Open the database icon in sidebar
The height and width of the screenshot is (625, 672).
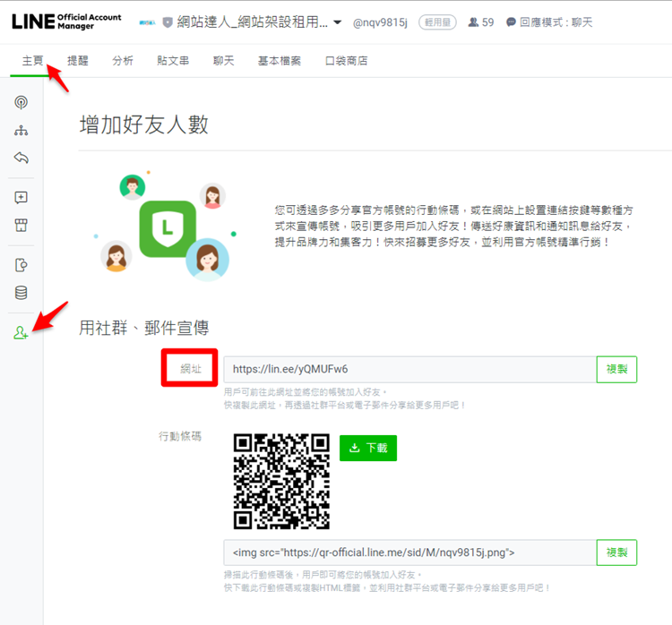[x=21, y=293]
